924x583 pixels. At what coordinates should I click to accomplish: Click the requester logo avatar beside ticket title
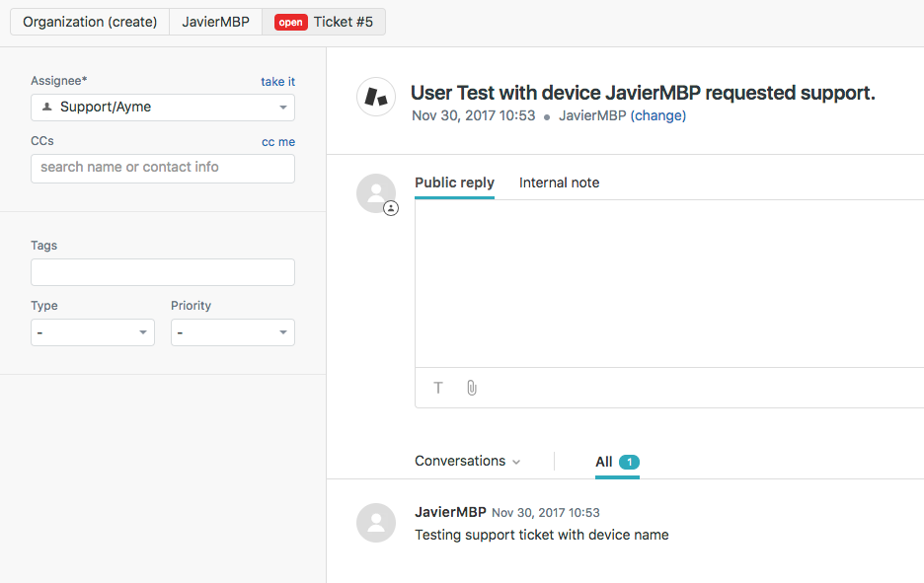[376, 97]
